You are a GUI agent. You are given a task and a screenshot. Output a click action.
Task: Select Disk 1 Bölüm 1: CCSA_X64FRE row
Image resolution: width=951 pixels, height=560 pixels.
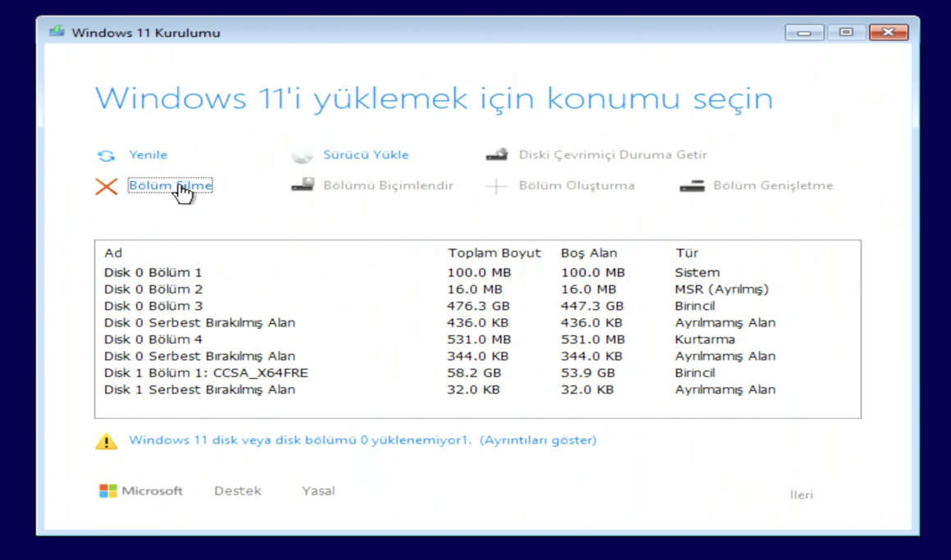pos(477,372)
